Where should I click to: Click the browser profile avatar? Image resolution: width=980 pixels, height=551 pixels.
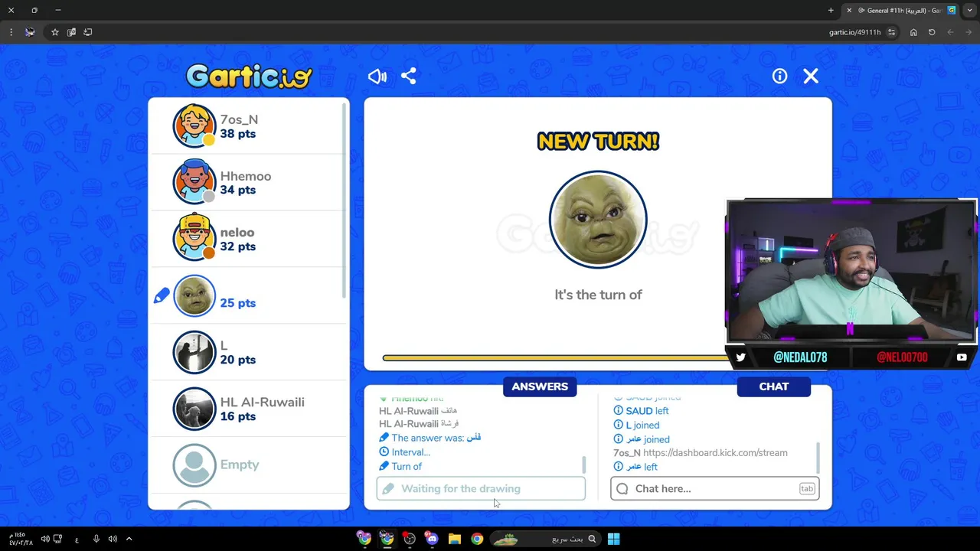pos(30,32)
